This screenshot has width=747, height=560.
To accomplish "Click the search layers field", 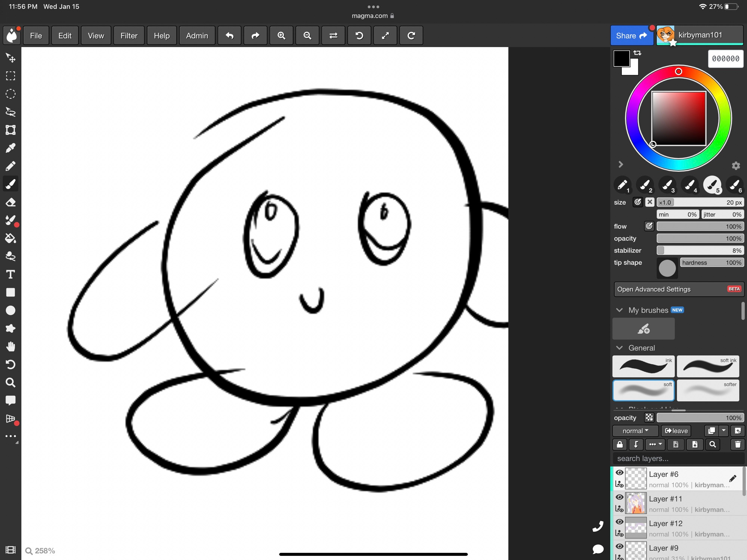I will [x=678, y=458].
